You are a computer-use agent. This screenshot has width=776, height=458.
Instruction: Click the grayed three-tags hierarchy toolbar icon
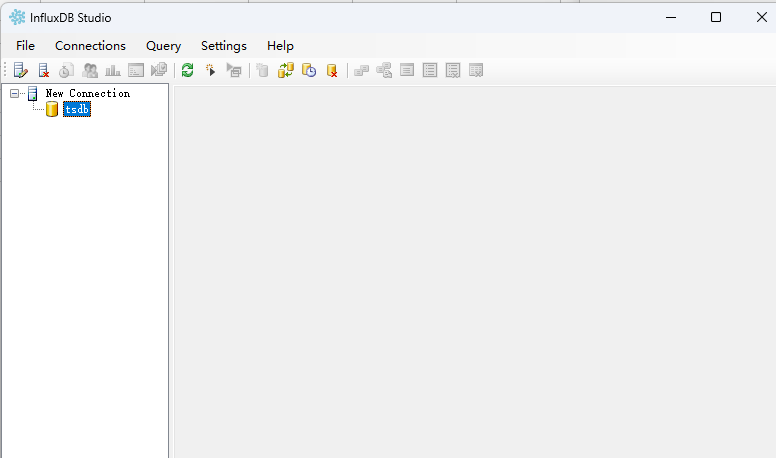(384, 70)
